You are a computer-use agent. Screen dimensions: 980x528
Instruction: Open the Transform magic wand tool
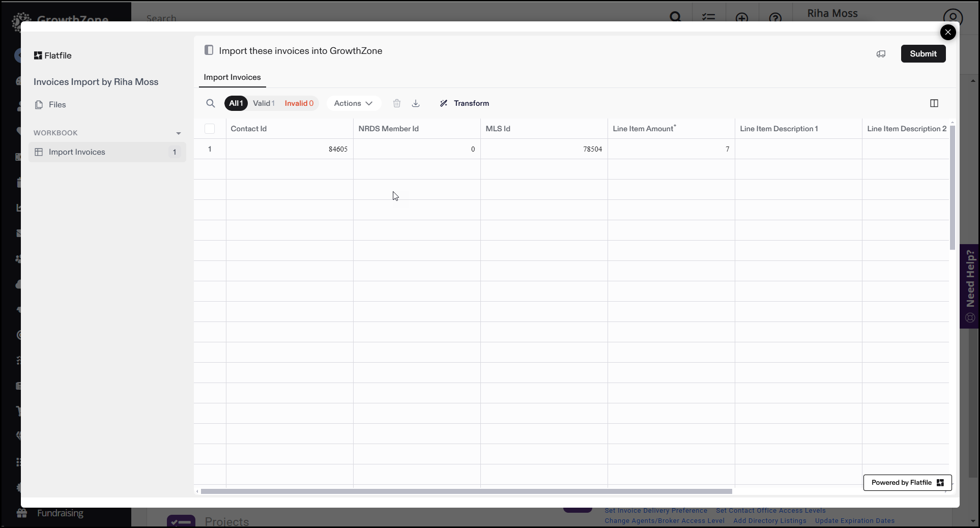(464, 103)
